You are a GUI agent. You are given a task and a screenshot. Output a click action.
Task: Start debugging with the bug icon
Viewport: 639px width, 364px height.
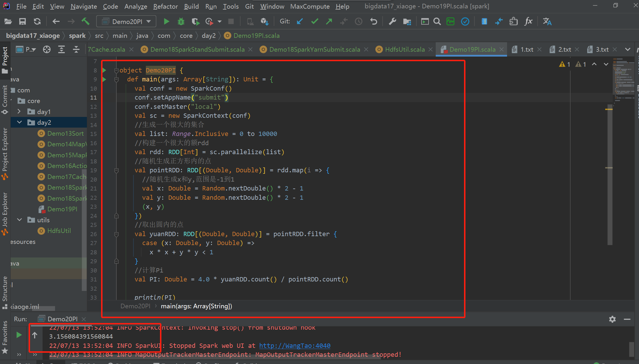point(181,21)
